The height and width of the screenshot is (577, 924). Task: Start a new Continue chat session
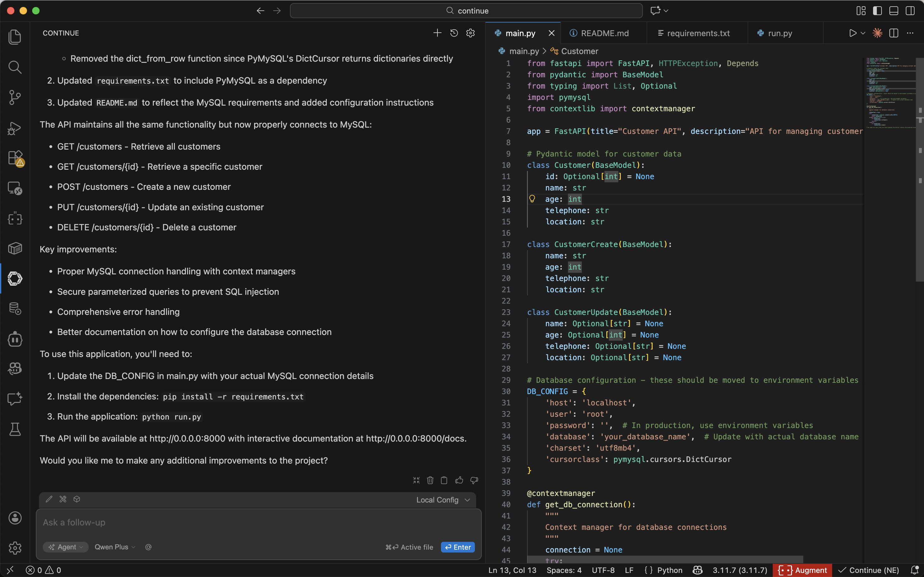(x=437, y=33)
